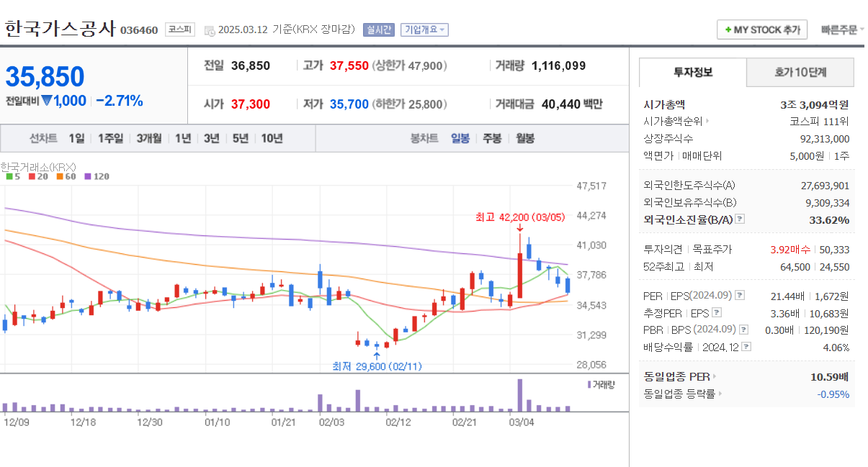The height and width of the screenshot is (467, 868).
Task: Click the MY STOCK 추가 button
Action: [x=762, y=30]
